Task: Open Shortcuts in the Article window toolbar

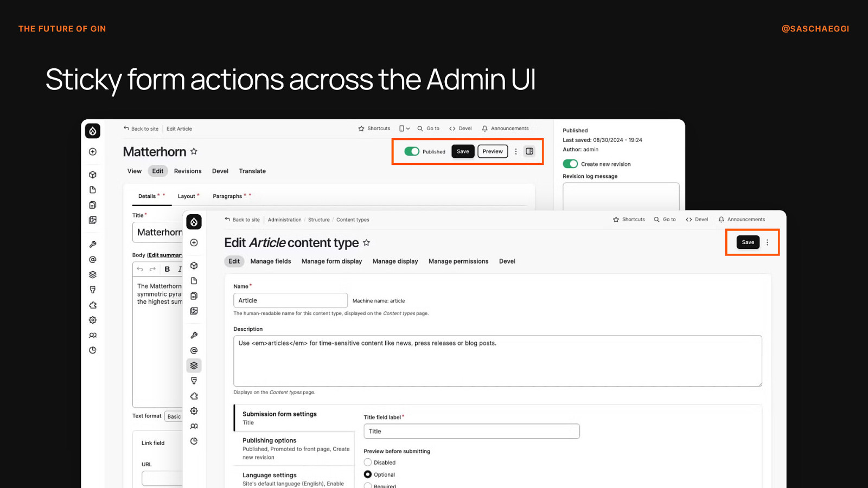Action: [629, 220]
